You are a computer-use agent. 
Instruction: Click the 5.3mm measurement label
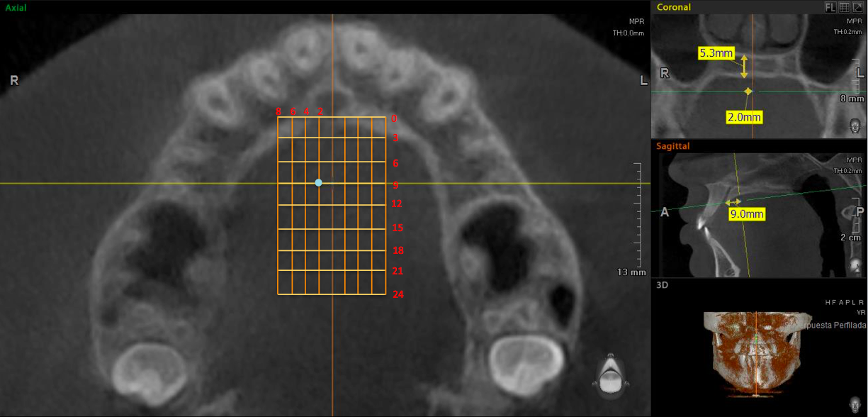[x=716, y=53]
